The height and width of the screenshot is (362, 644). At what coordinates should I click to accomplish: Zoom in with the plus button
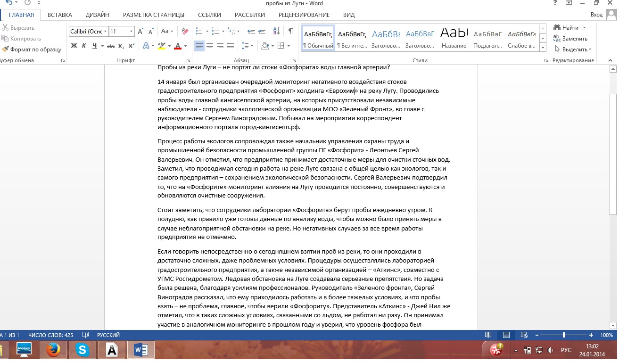(592, 335)
